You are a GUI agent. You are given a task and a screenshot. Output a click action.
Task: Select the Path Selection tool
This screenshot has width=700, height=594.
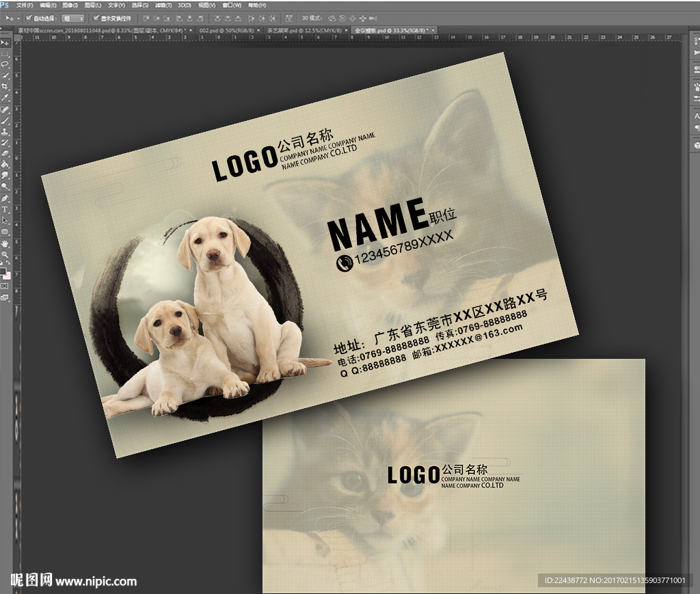point(5,219)
